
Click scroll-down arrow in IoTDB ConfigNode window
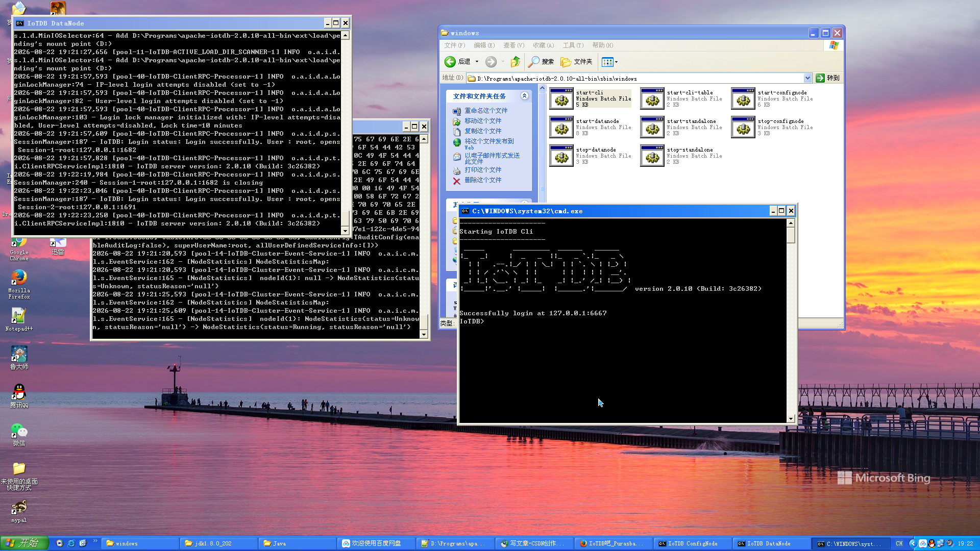pos(423,334)
